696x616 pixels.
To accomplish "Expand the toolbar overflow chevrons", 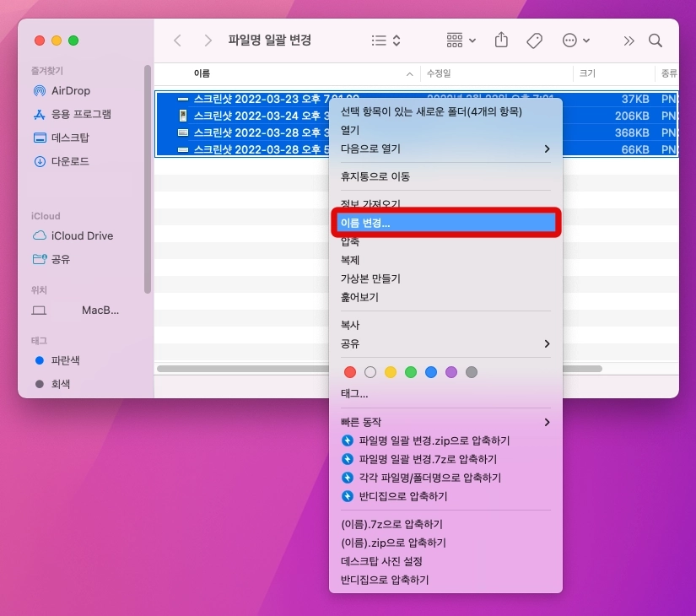I will pos(629,41).
